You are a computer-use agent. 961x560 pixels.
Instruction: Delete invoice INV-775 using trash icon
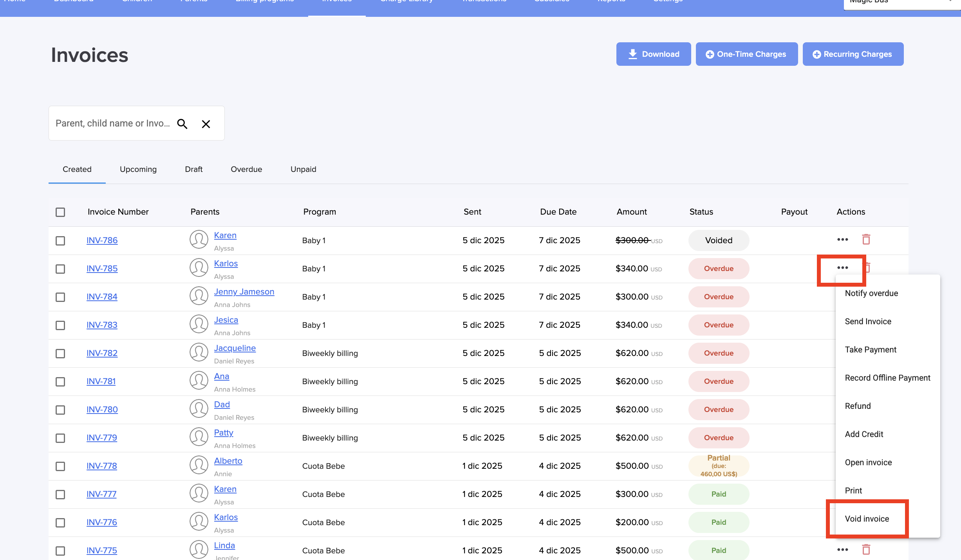point(866,549)
